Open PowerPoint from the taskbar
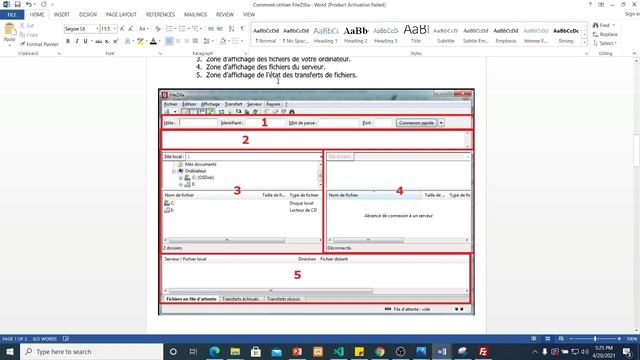This screenshot has height=360, width=640. tap(297, 351)
